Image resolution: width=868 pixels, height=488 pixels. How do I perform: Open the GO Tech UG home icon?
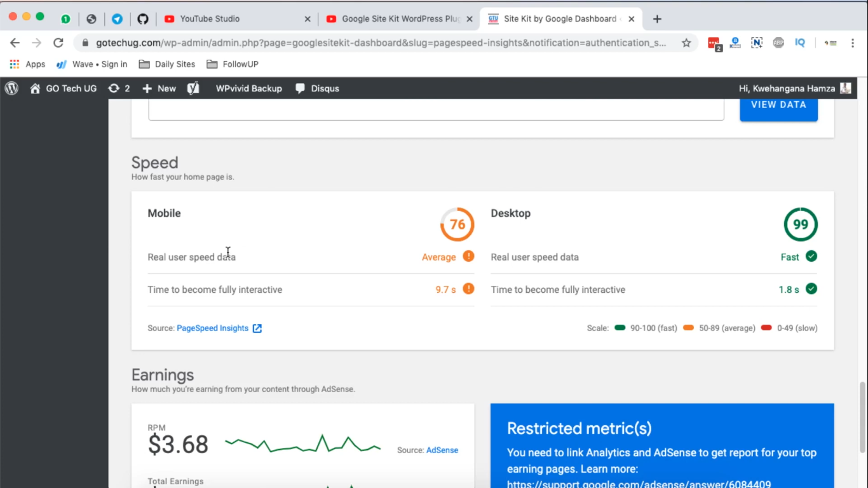tap(36, 88)
